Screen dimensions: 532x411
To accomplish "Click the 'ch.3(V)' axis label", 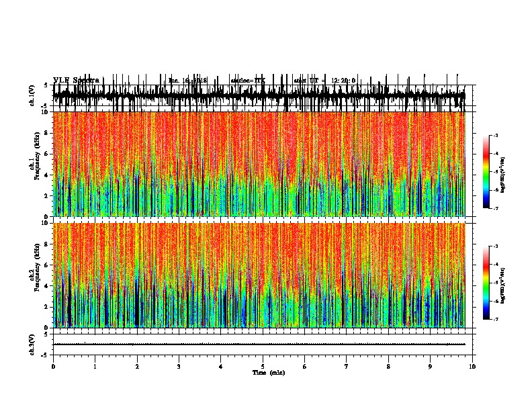I will (x=32, y=345).
